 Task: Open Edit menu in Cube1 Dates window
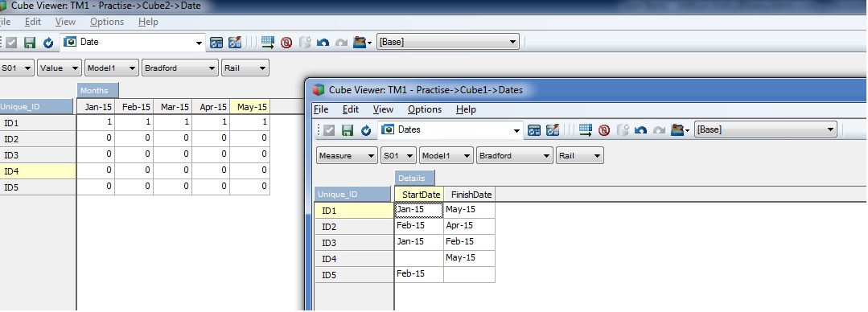(351, 109)
